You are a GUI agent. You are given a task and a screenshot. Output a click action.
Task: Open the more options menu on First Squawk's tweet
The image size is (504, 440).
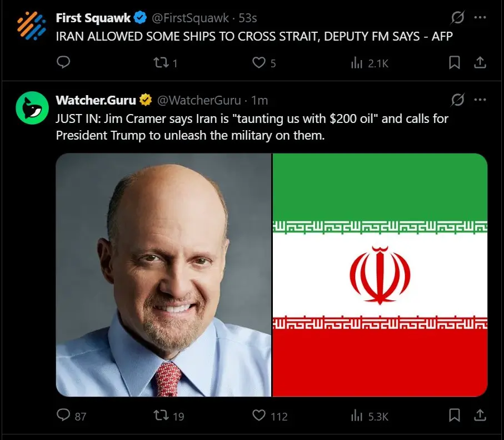click(480, 17)
